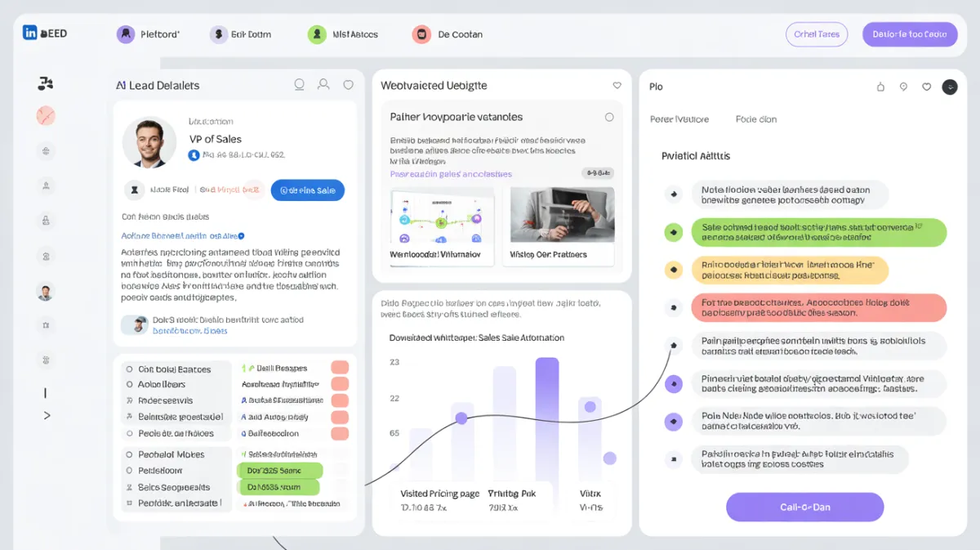Click the blue LinkedIn logo icon
Viewport: 980px width, 550px height.
tap(30, 33)
